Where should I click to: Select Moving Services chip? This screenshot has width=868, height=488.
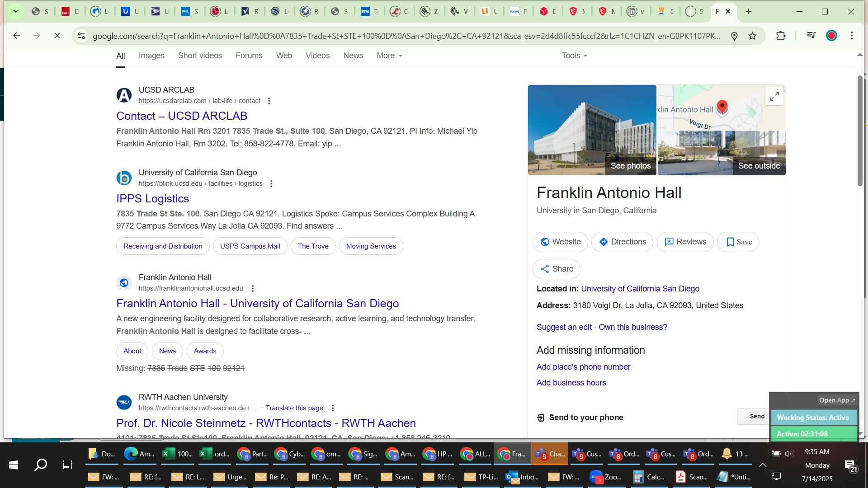tap(371, 246)
